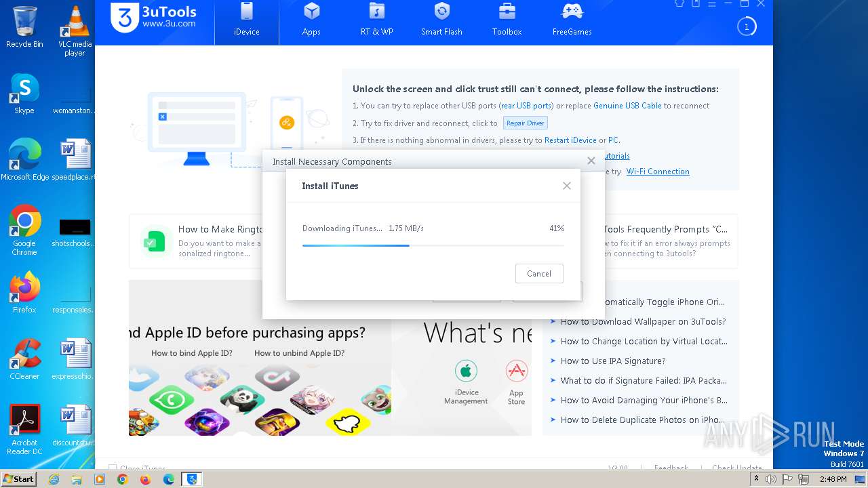Screen dimensions: 868x488
Task: Open How to Download Wallpaper on 3uTools article
Action: [x=643, y=322]
